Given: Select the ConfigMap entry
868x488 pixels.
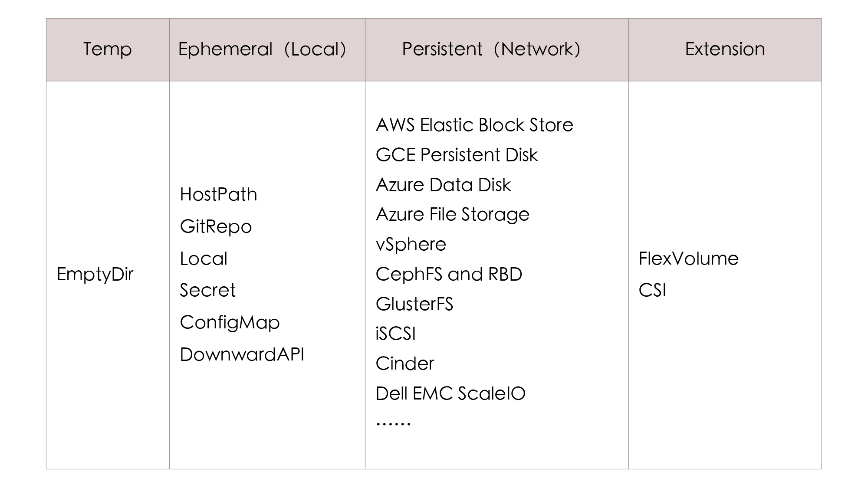Looking at the screenshot, I should click(230, 322).
